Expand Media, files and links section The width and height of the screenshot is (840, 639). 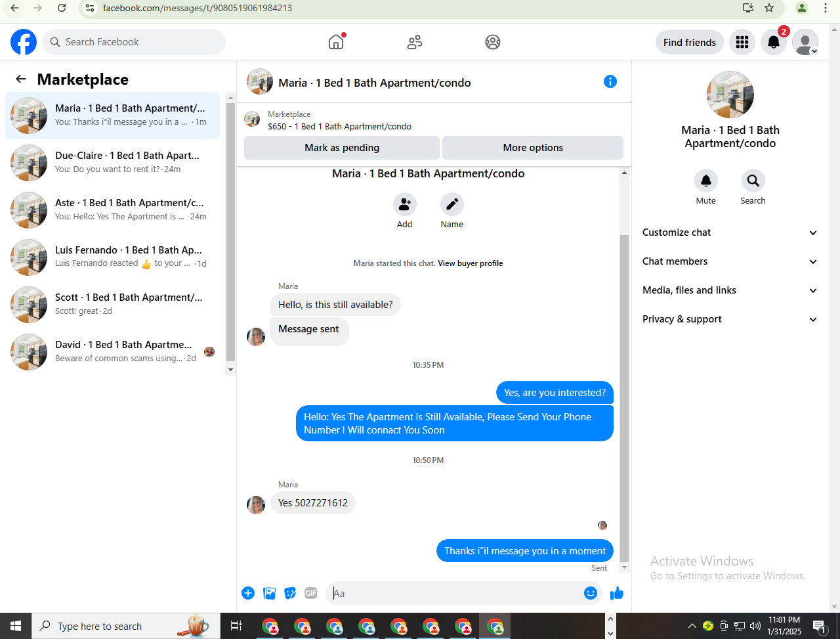coord(730,290)
